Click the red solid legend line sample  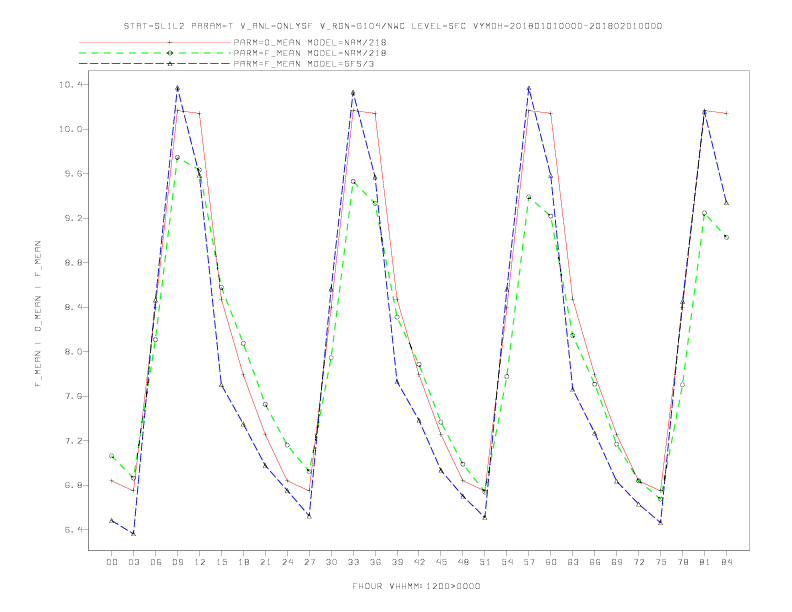pyautogui.click(x=155, y=43)
